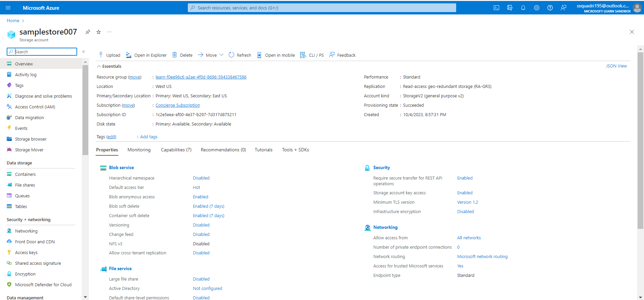Image resolution: width=644 pixels, height=300 pixels.
Task: Open Directories and subscriptions filter icon
Action: coord(510,8)
